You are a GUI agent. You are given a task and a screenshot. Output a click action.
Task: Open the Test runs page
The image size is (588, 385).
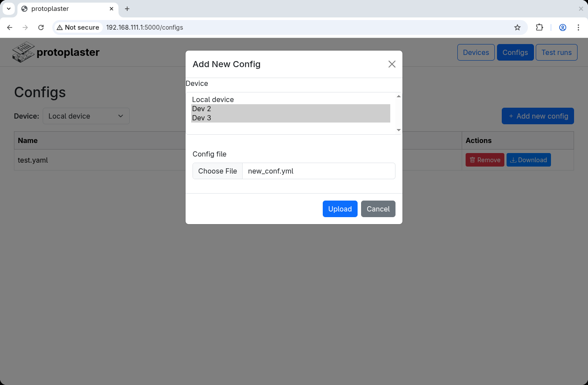point(557,52)
